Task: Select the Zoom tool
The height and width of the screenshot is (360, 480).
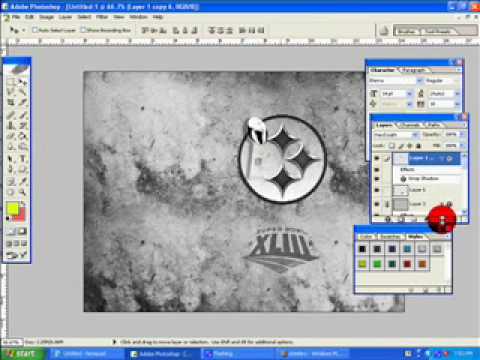Action: click(22, 192)
